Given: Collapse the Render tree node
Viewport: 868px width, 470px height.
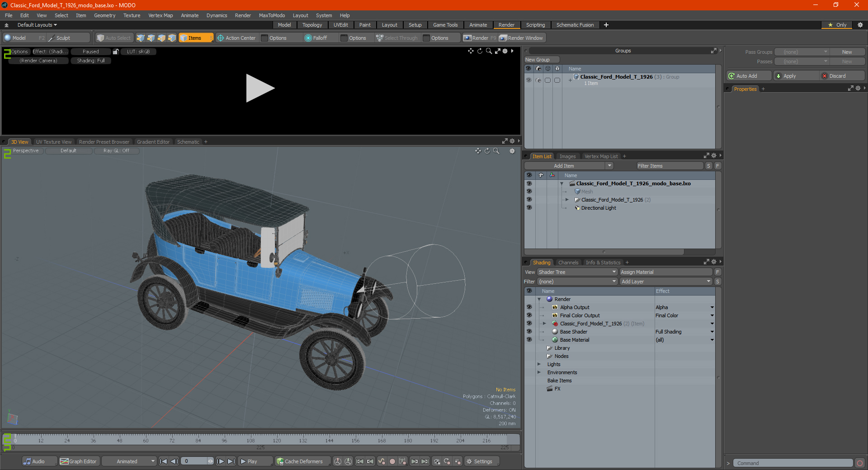Looking at the screenshot, I should click(x=539, y=299).
